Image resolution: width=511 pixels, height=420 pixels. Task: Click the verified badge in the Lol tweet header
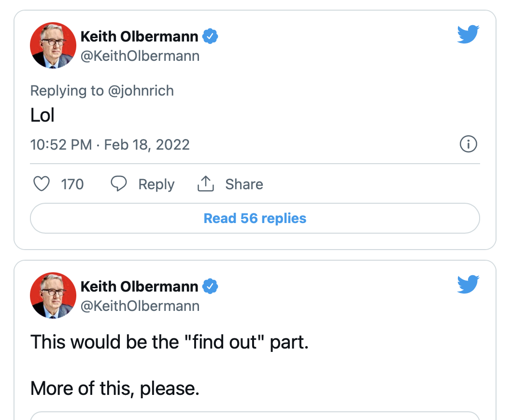click(x=210, y=36)
